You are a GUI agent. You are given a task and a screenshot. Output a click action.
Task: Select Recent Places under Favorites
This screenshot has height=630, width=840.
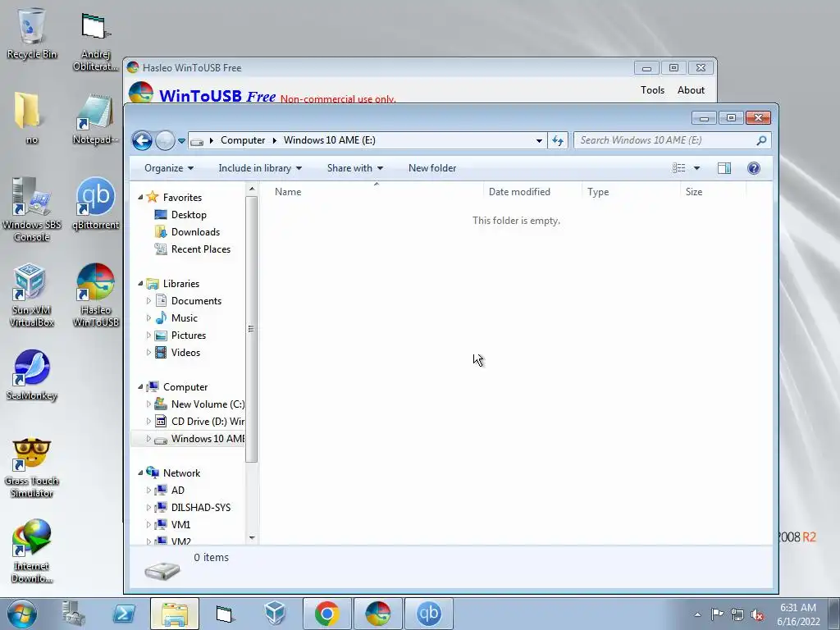(x=201, y=249)
